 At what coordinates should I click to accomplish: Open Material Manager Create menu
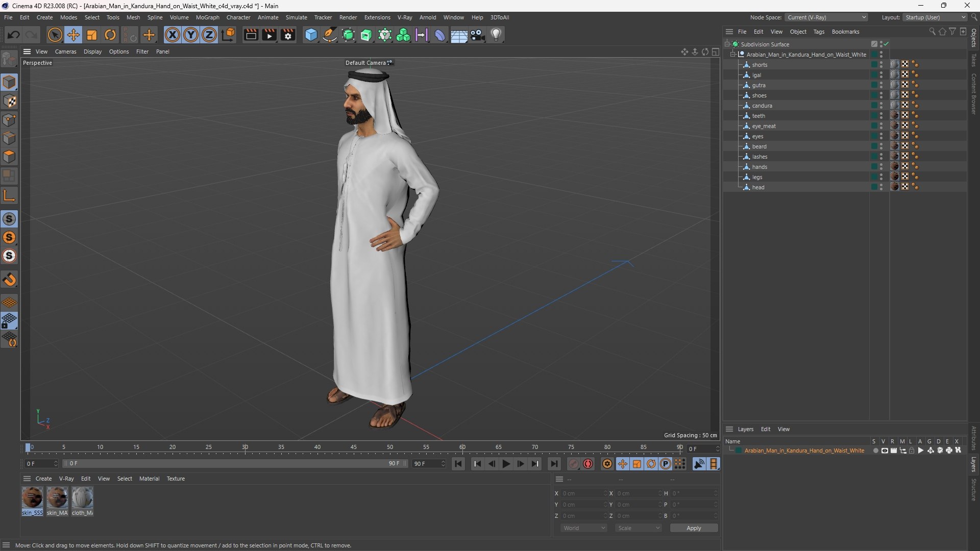click(43, 479)
